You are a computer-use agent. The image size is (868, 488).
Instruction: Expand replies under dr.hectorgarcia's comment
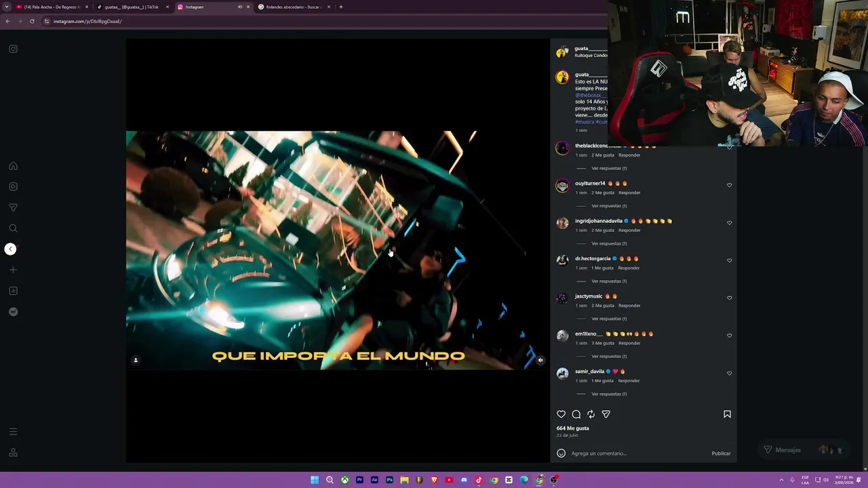pos(609,281)
